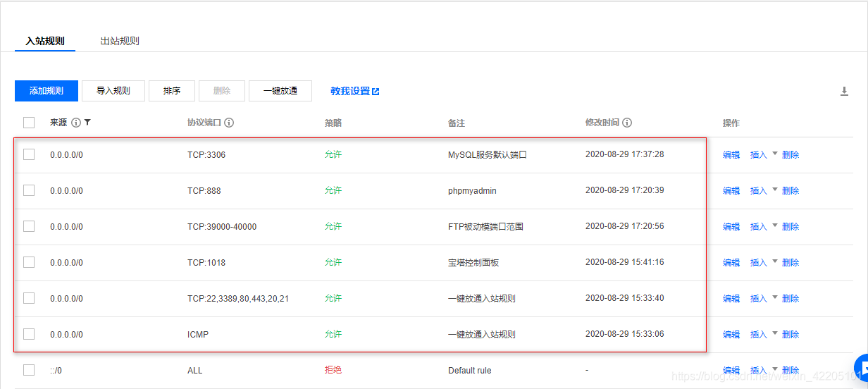868x389 pixels.
Task: Click 删除 link for the ICMP rule
Action: [790, 335]
